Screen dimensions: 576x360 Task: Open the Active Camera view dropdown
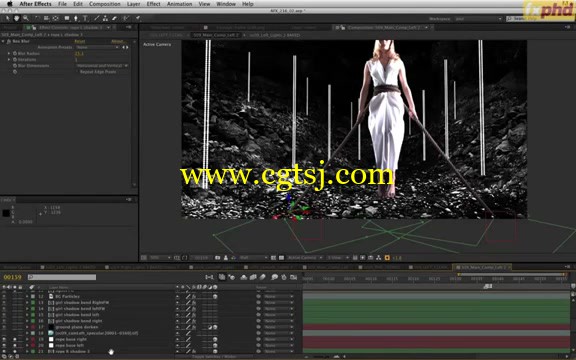305,258
